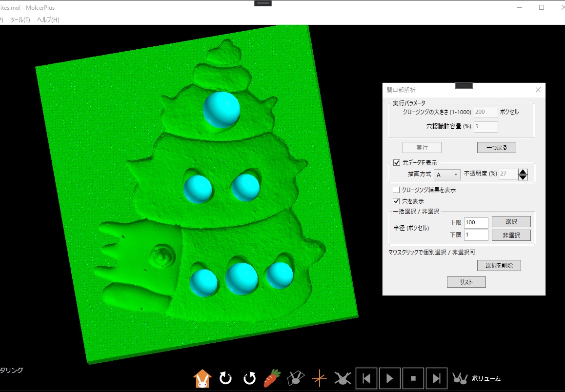Click the grip handle on 開口部解析 dialog

point(464,86)
